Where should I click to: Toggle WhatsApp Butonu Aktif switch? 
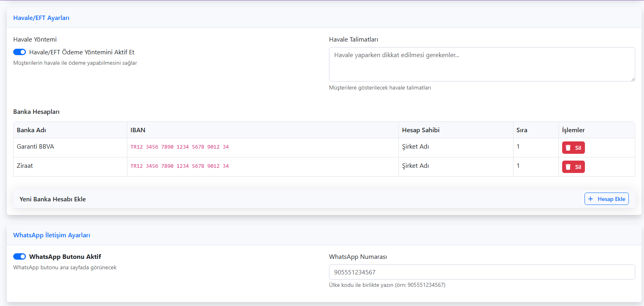click(20, 256)
